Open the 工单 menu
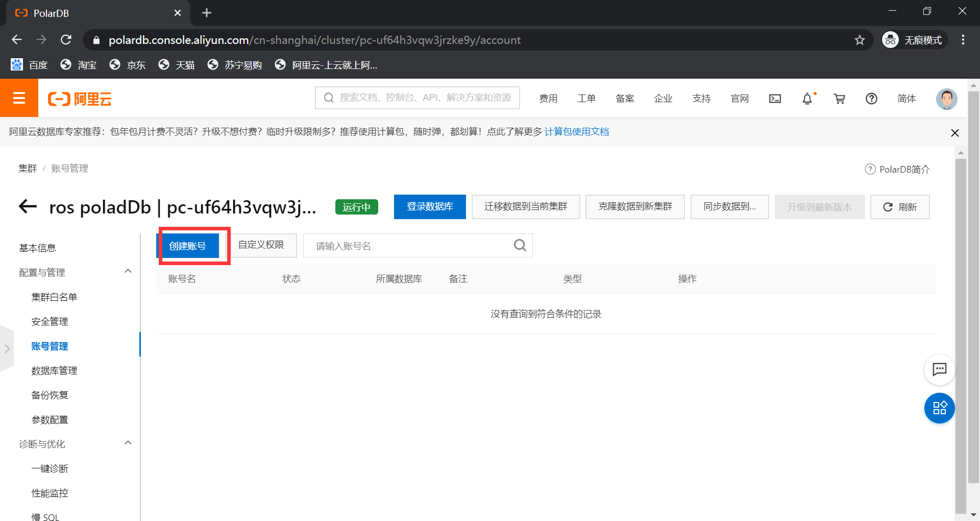This screenshot has width=980, height=521. (x=586, y=99)
